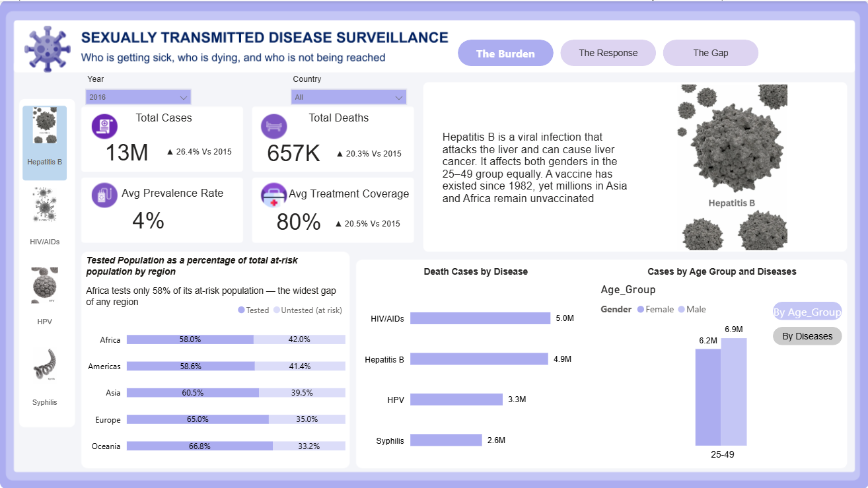Select the Syphilis 2.6M death bar
868x488 pixels.
pos(446,440)
